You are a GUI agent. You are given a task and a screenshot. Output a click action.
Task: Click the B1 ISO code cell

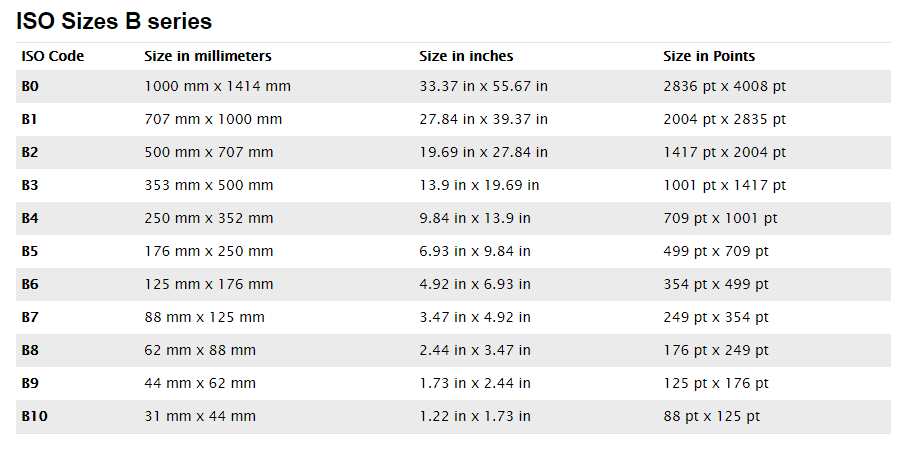pyautogui.click(x=30, y=119)
